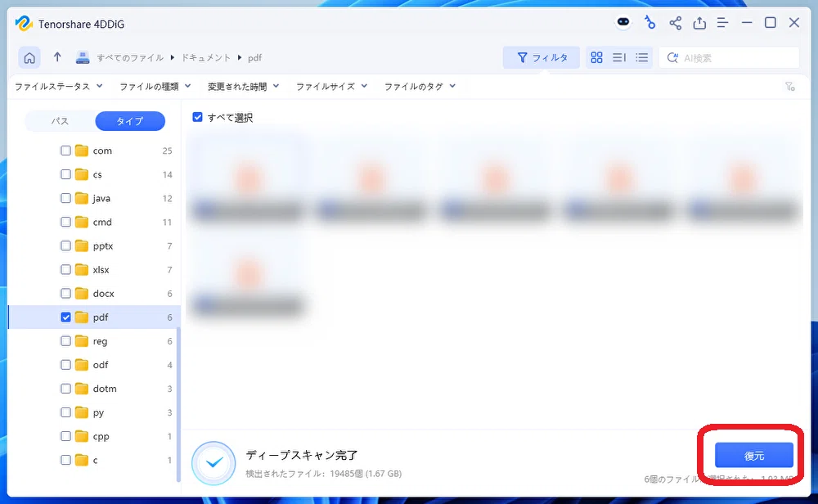Switch to grid thumbnail view
818x504 pixels.
(x=596, y=57)
